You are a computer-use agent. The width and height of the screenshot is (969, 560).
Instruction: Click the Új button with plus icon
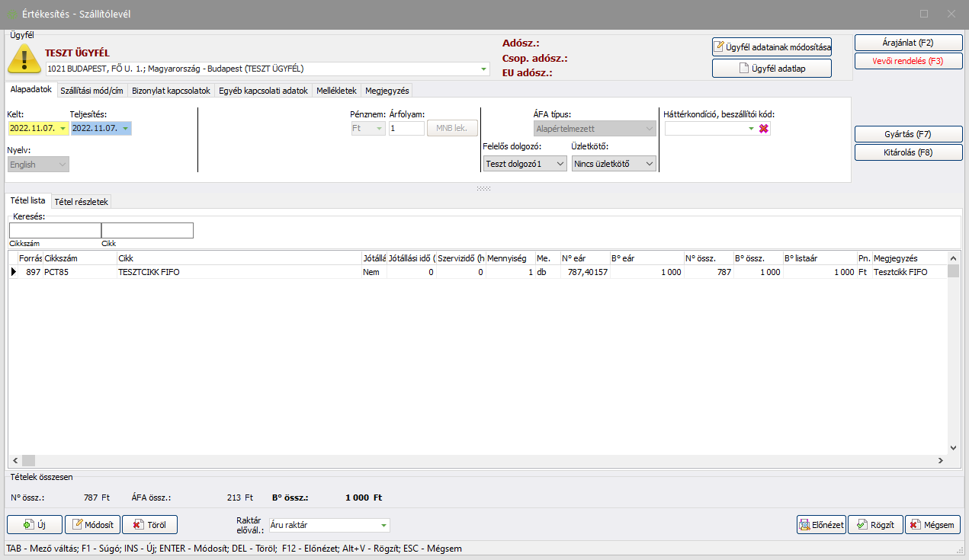pos(34,524)
